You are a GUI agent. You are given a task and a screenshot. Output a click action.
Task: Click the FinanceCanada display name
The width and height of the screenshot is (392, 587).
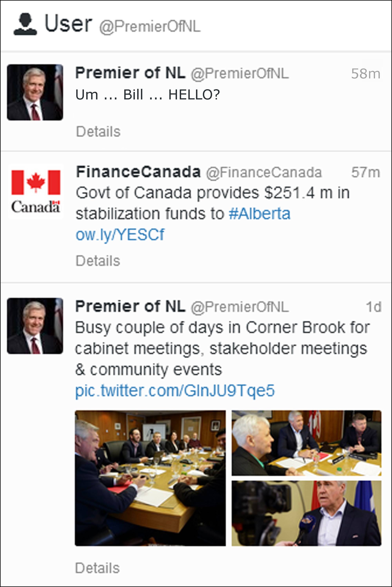click(x=138, y=172)
